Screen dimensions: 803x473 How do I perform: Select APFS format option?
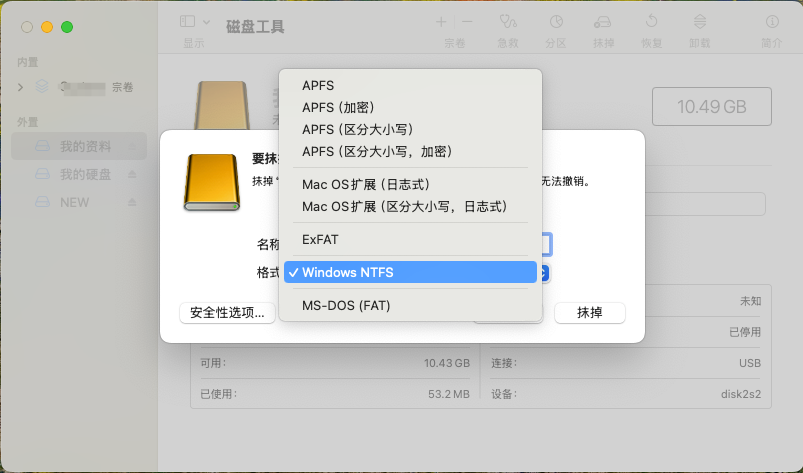pyautogui.click(x=410, y=85)
